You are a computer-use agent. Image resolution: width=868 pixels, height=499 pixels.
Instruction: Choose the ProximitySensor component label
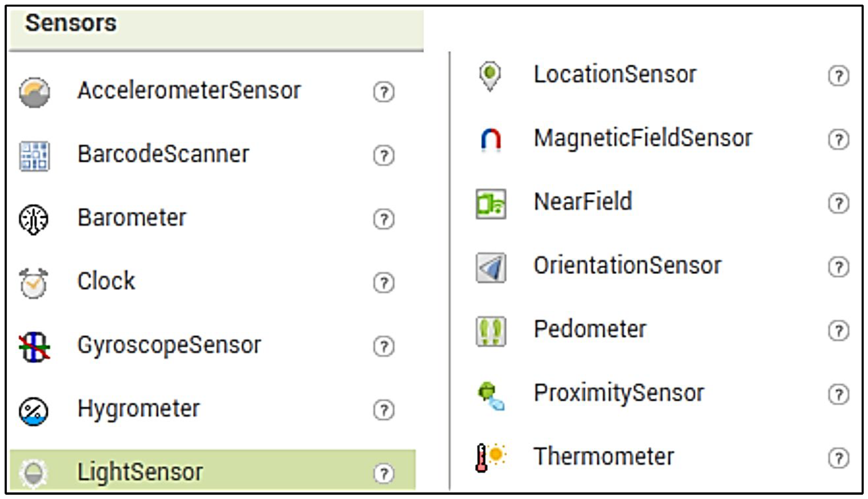click(x=619, y=393)
